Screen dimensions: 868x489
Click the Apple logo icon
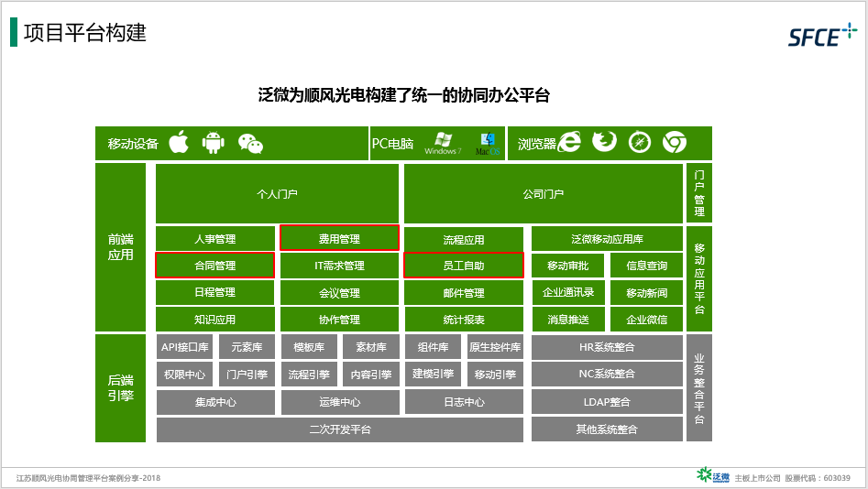coord(179,142)
